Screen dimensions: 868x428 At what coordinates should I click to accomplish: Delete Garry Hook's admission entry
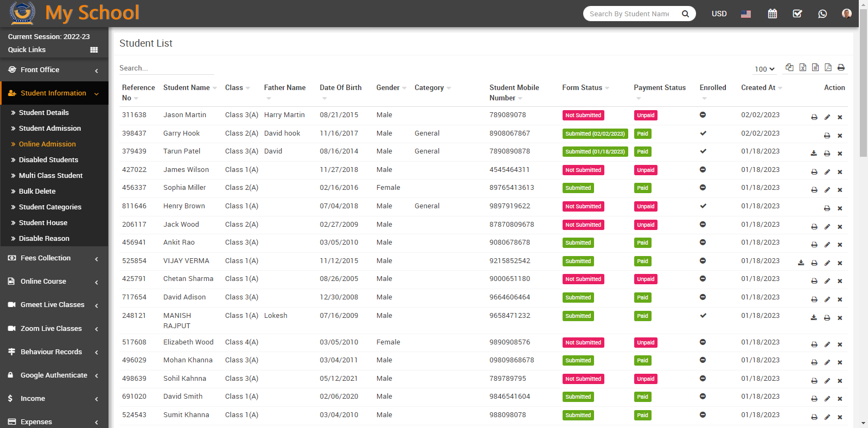pyautogui.click(x=840, y=136)
